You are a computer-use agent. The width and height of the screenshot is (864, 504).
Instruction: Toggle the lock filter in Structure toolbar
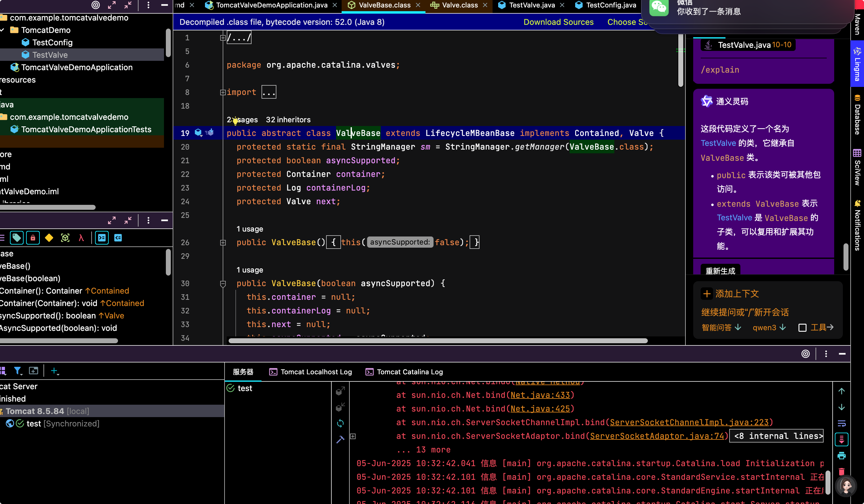(x=33, y=238)
